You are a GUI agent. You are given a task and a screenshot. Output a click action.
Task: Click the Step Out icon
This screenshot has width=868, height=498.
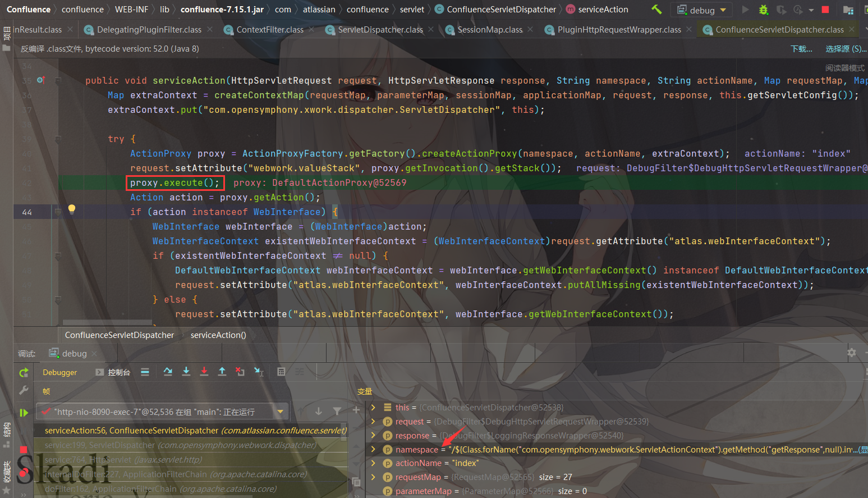click(222, 372)
